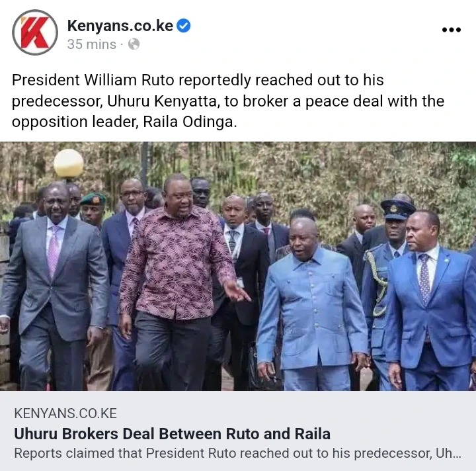Click the blue verified badge
This screenshot has width=476, height=471.
(184, 26)
